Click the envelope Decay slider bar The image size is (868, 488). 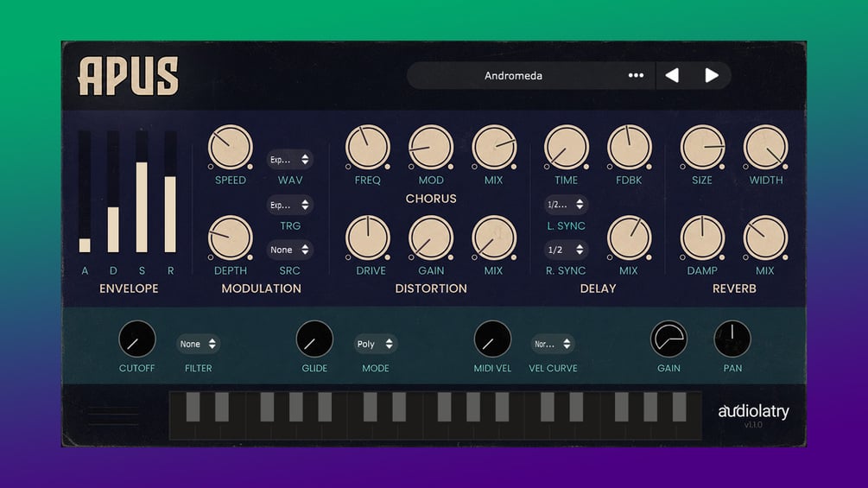113,192
